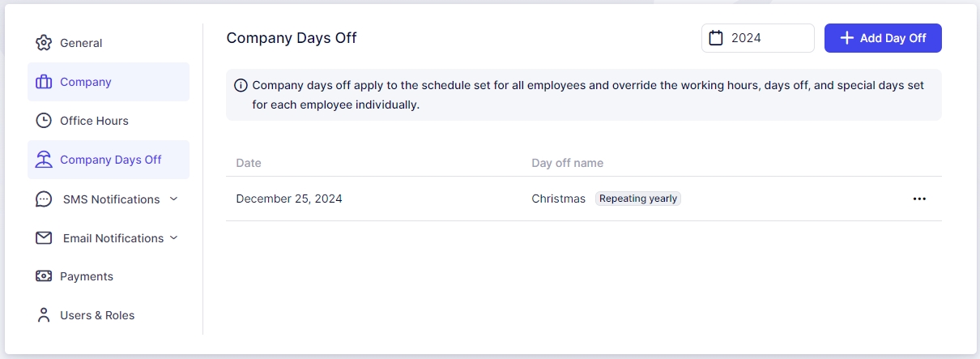Open the Payments settings page
Viewport: 980px width, 359px height.
point(87,276)
